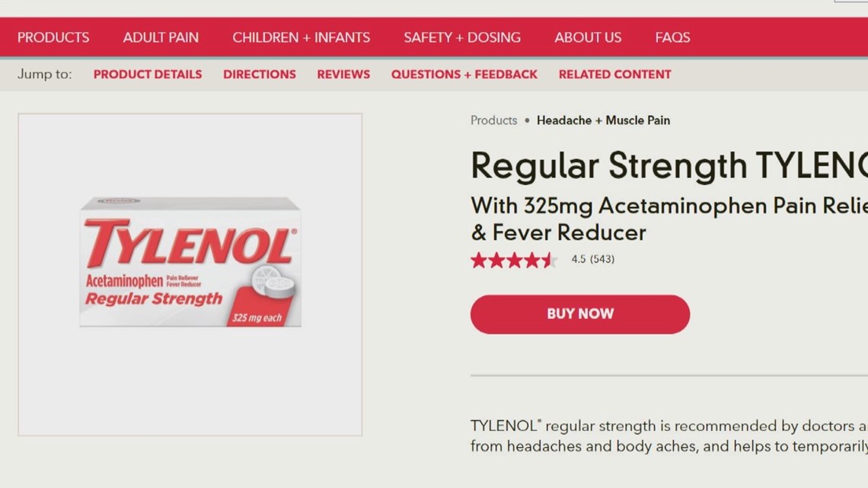Go to ABOUT US page
Screen dimensions: 868x488
pos(588,37)
